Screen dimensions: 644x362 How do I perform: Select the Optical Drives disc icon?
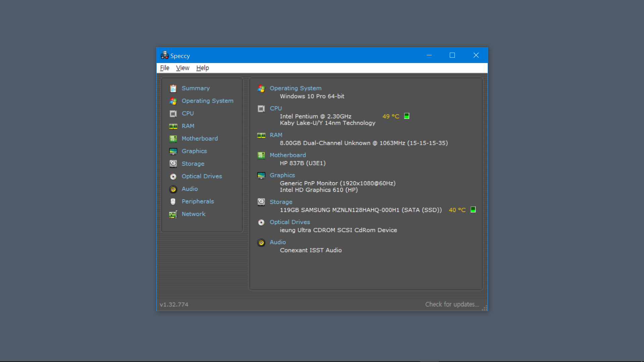173,176
